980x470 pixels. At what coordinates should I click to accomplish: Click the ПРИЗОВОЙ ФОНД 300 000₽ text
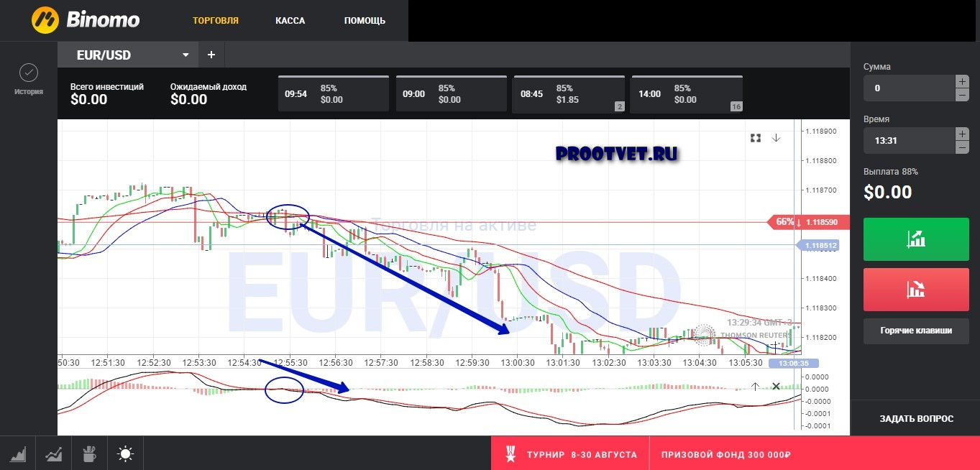(725, 455)
